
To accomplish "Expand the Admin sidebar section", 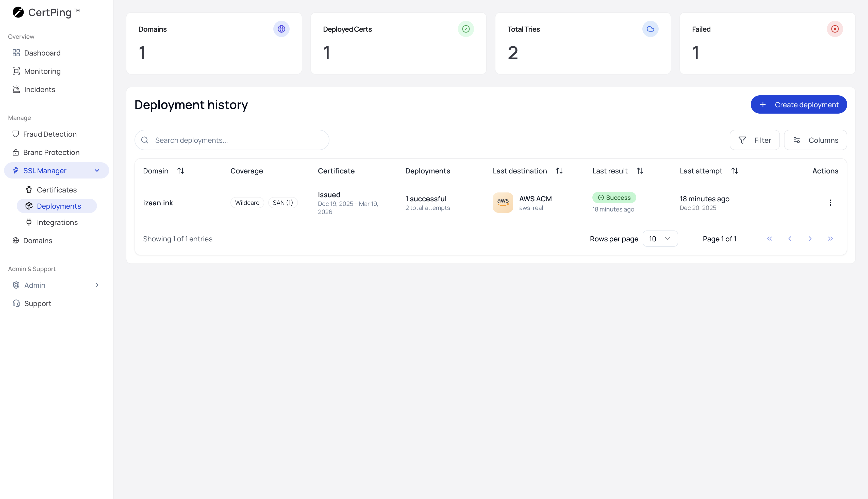I will click(97, 285).
